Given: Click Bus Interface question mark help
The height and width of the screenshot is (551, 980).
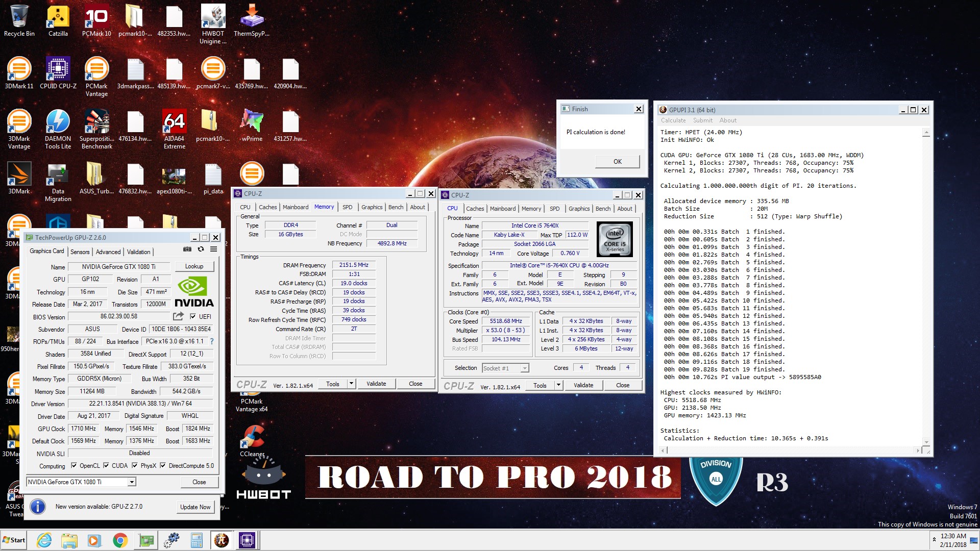Looking at the screenshot, I should (x=212, y=341).
